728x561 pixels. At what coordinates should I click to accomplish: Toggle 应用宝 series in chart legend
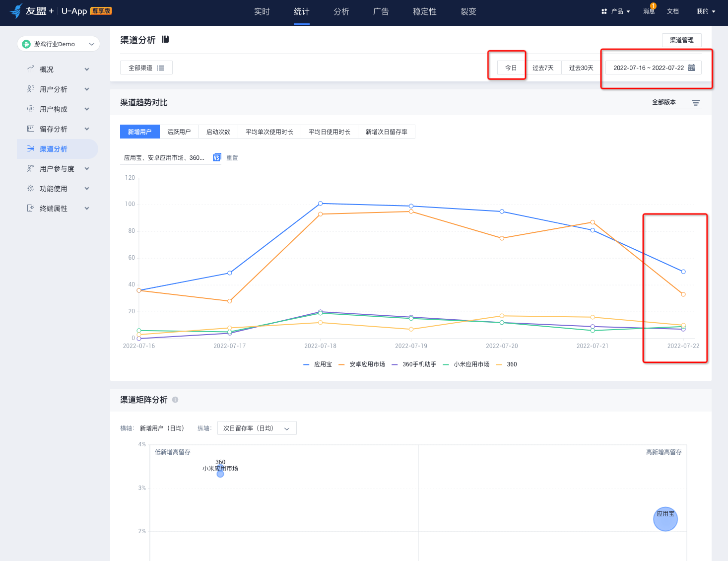318,364
